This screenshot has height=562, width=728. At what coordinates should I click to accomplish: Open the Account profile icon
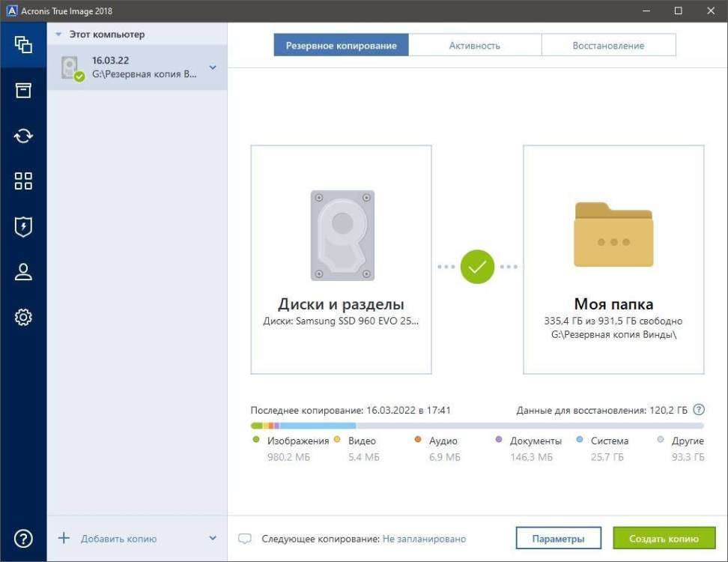(x=23, y=272)
